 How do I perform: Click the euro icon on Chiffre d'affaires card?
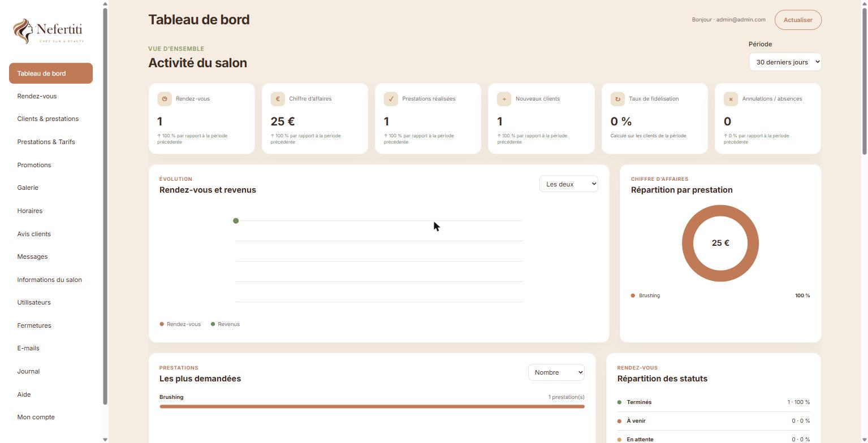pos(278,99)
